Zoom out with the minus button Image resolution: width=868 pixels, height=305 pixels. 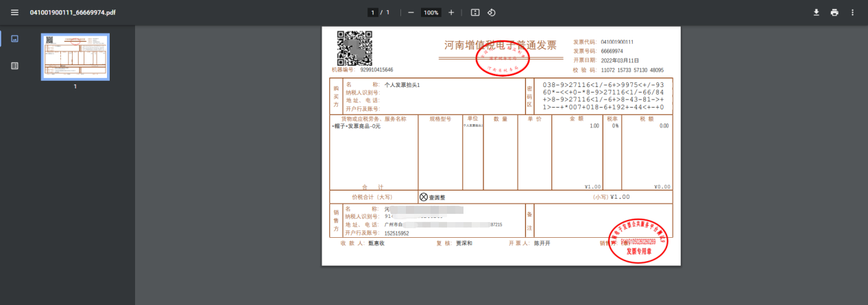tap(411, 12)
